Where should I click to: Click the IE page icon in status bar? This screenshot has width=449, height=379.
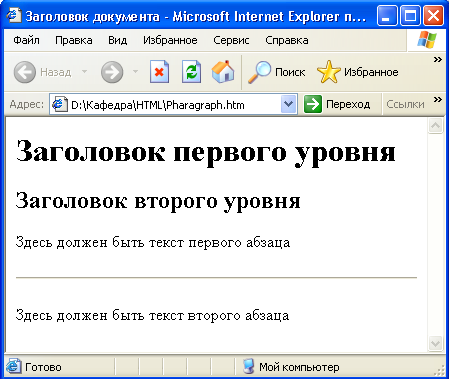[x=13, y=367]
